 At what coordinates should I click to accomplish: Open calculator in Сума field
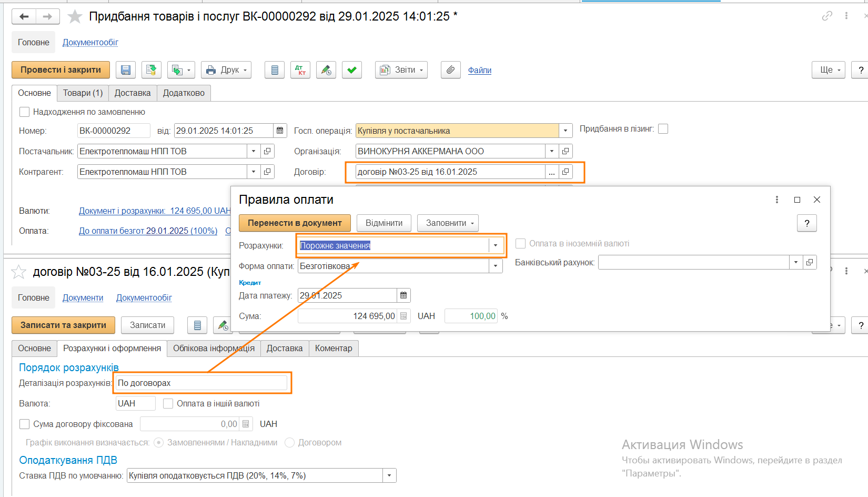[x=403, y=316]
